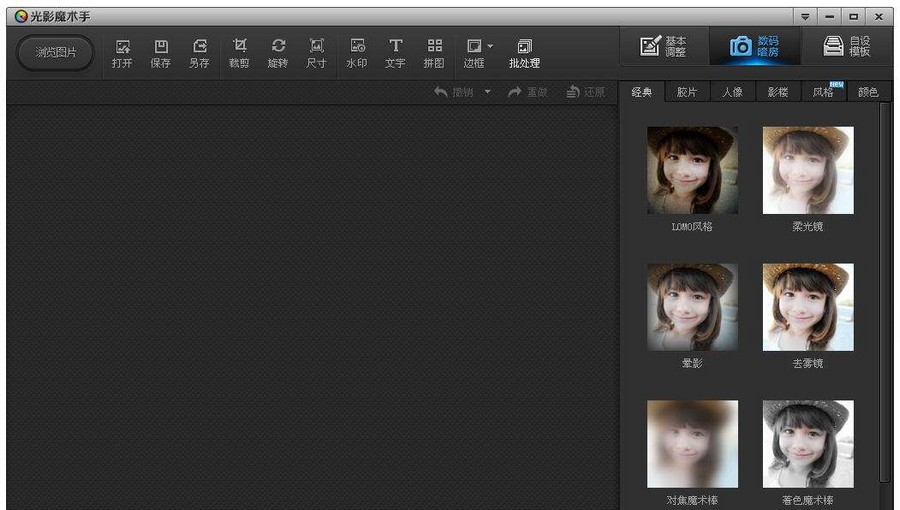Select the 裁剪 crop tool
Screen dimensions: 900x510
coord(239,54)
